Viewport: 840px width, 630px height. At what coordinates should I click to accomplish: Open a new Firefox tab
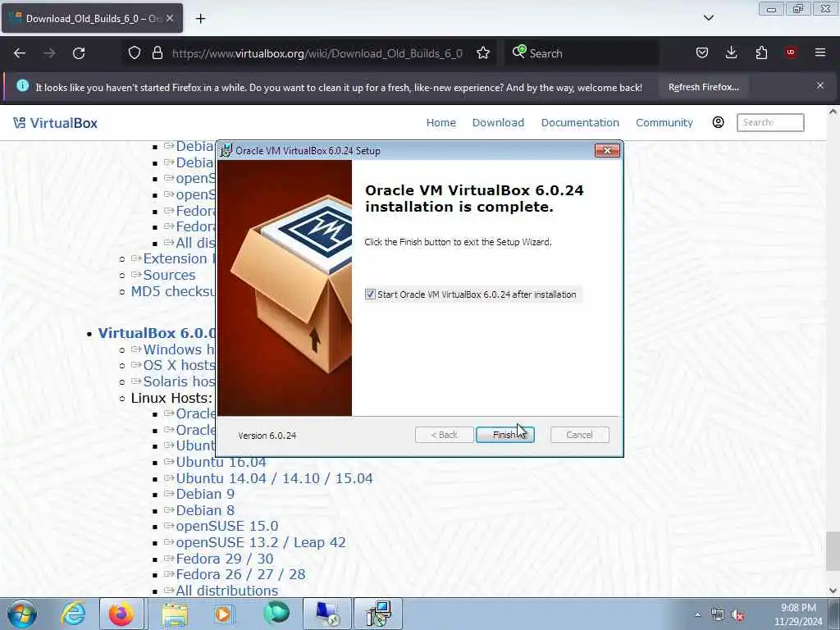(x=200, y=19)
